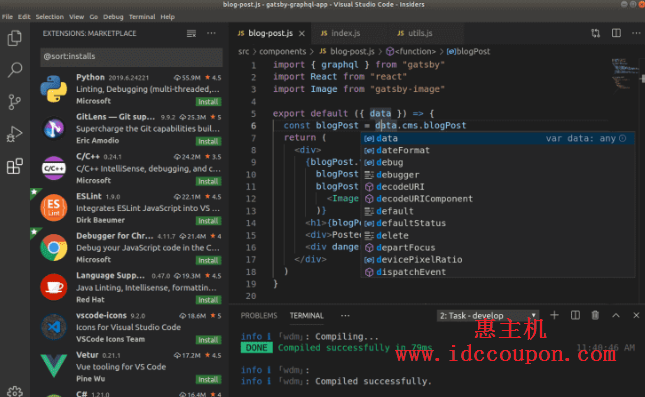
Task: Clear extensions search results icon
Action: (191, 34)
